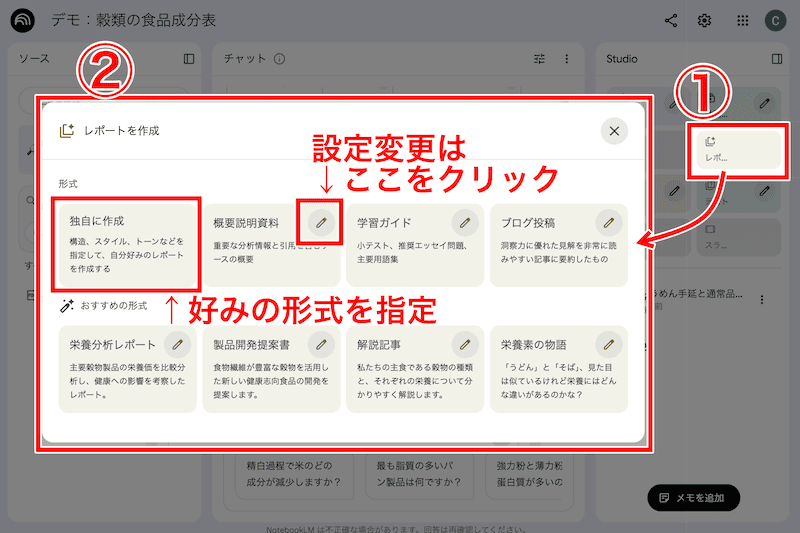
Task: Click the メモを追加 button
Action: pos(693,497)
